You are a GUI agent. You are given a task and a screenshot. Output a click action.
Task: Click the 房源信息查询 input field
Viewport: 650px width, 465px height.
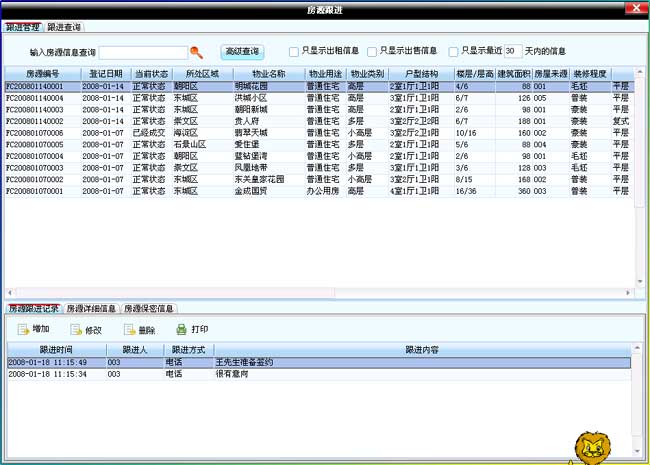pyautogui.click(x=143, y=51)
